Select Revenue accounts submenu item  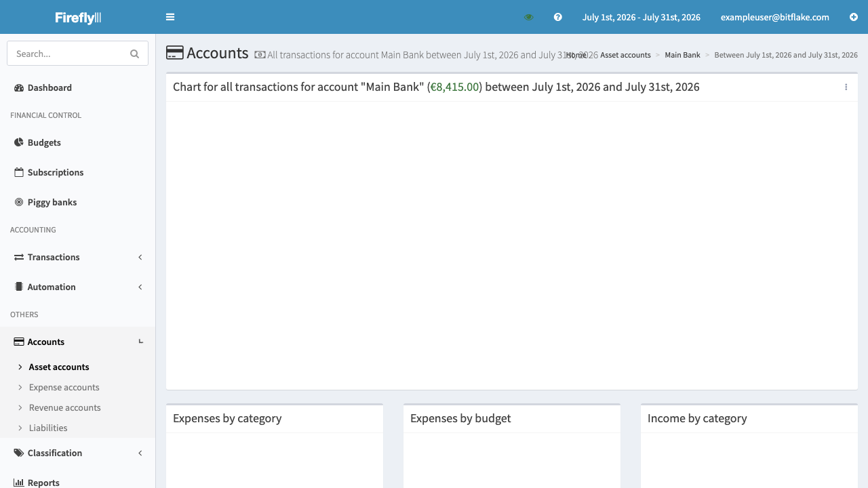(65, 407)
